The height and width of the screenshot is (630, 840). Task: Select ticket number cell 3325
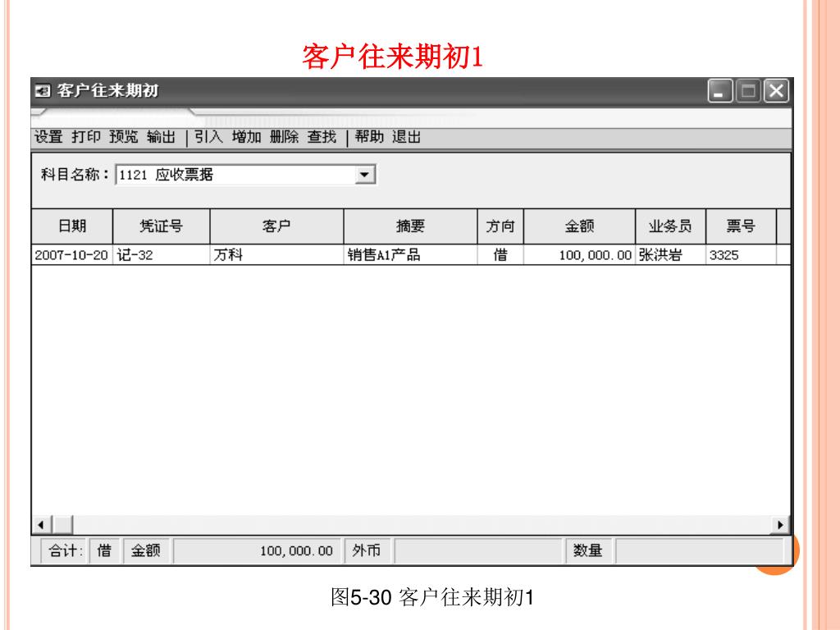click(741, 254)
